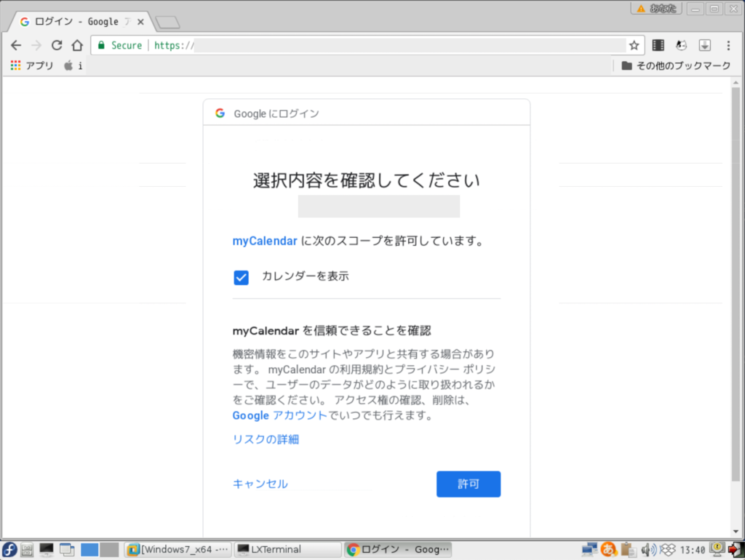
Task: Uncheck the カレンダーを表示 permission checkbox
Action: pyautogui.click(x=241, y=277)
